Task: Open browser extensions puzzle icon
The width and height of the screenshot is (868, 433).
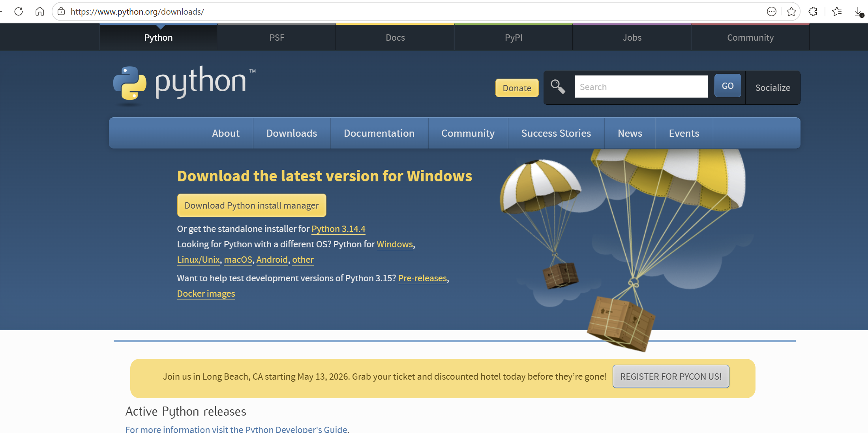Action: click(x=813, y=11)
